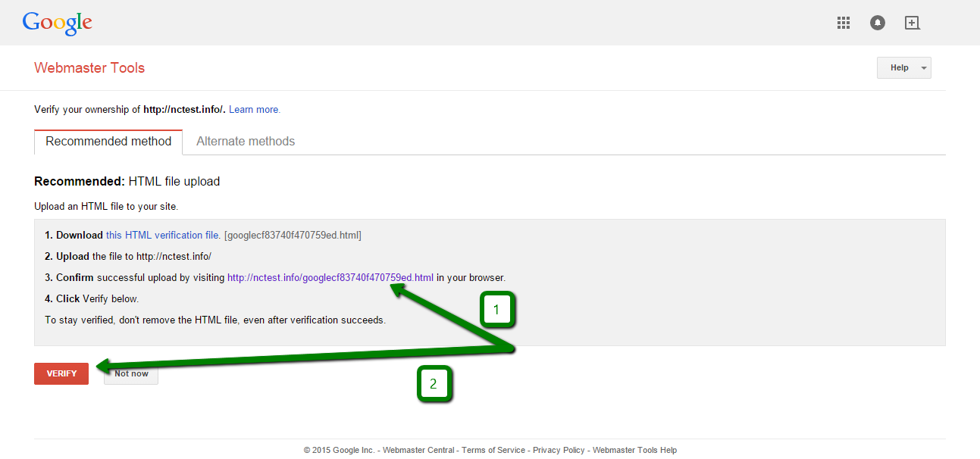Image resolution: width=980 pixels, height=459 pixels.
Task: Click the 'To stay verified' note text
Action: [x=215, y=320]
